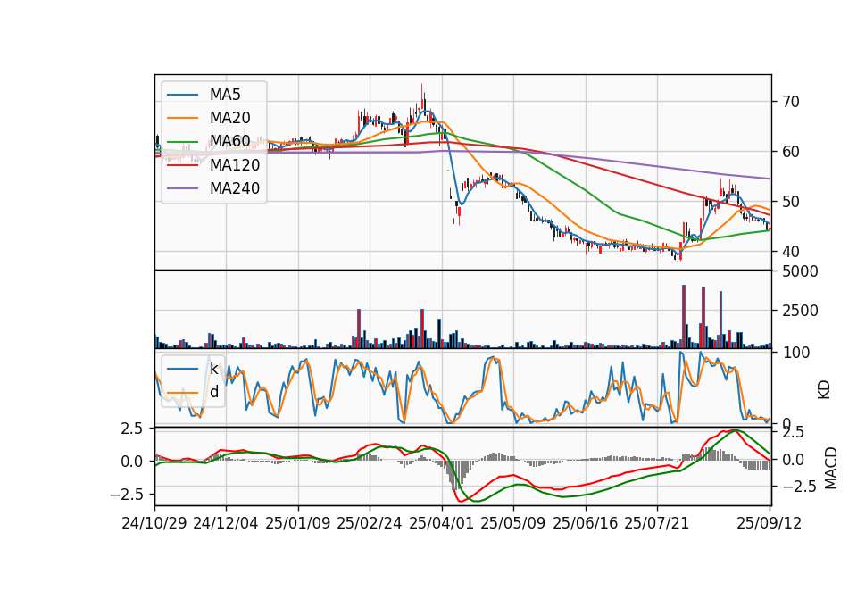Click the 25/04/01 date tick label
The width and height of the screenshot is (857, 616).
[442, 524]
